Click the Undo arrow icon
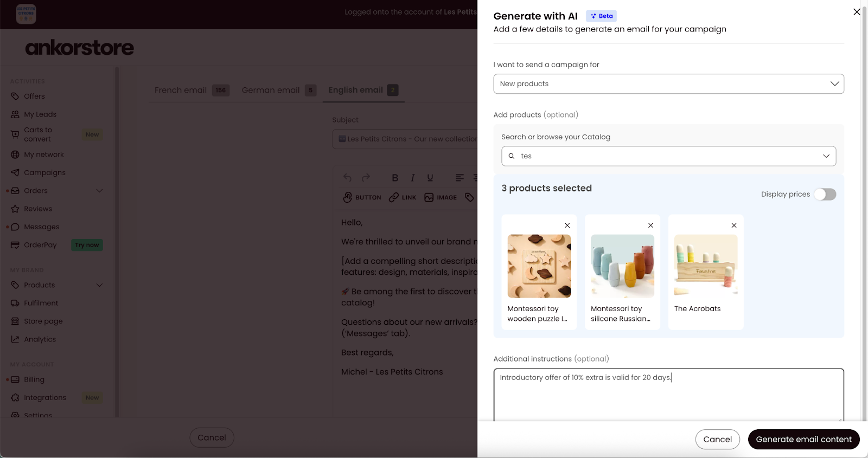This screenshot has height=458, width=868. tap(348, 178)
